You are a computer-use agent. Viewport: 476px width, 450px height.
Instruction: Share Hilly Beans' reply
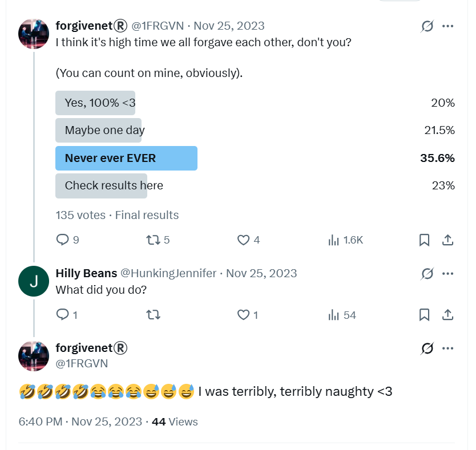pyautogui.click(x=448, y=315)
